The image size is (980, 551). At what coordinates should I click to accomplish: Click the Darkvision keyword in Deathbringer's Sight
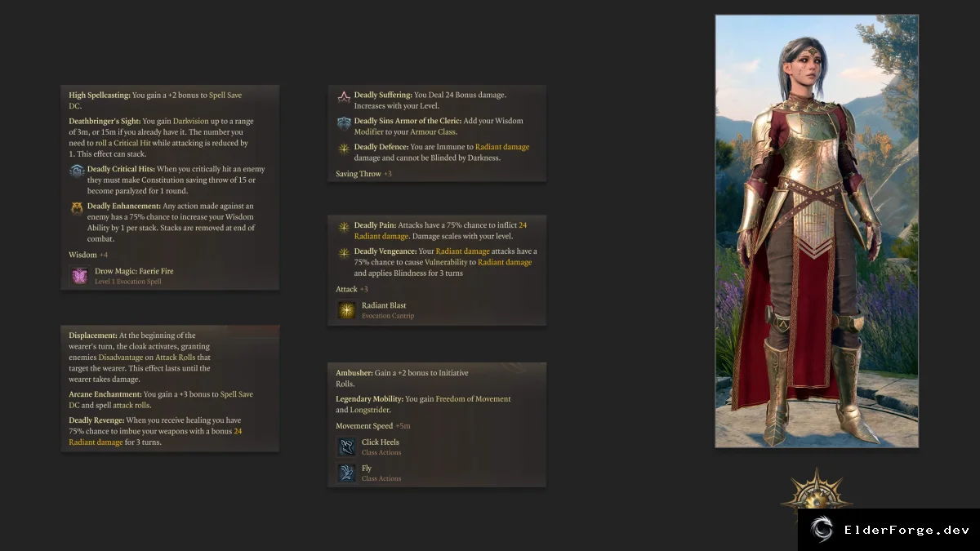(191, 121)
